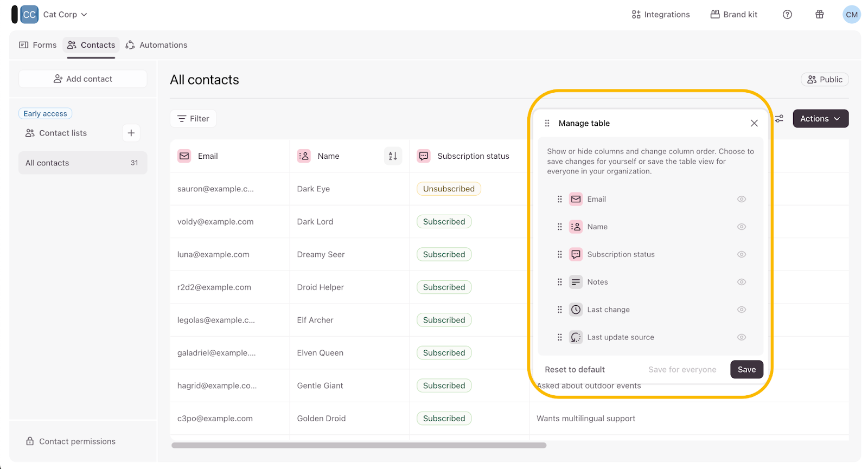Hide the Last update source column
868x469 pixels.
(x=742, y=337)
